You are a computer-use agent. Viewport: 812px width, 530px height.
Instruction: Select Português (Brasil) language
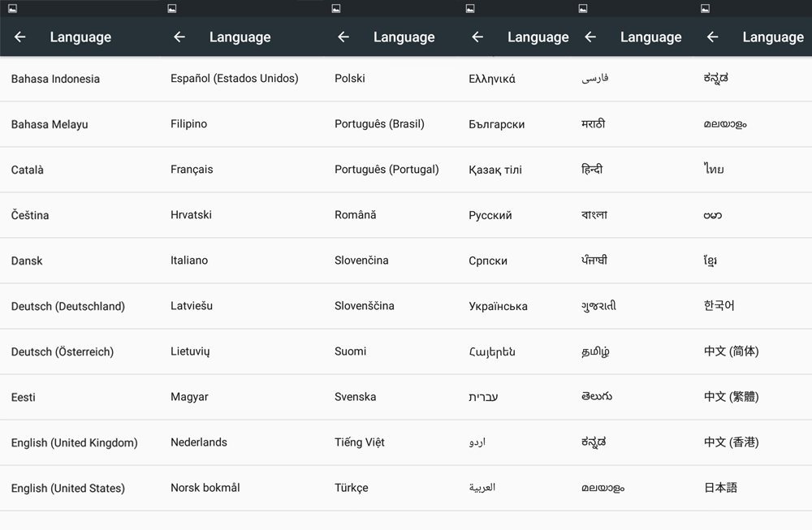(379, 124)
